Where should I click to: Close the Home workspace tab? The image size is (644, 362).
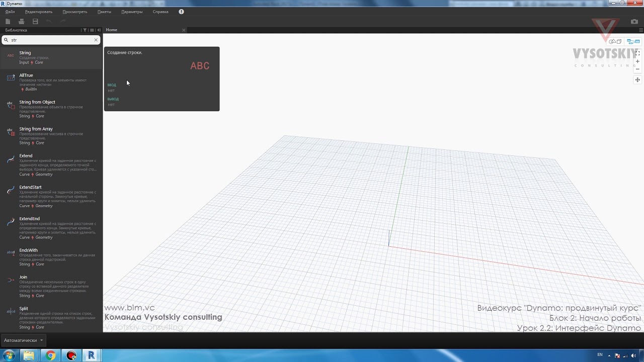(184, 30)
